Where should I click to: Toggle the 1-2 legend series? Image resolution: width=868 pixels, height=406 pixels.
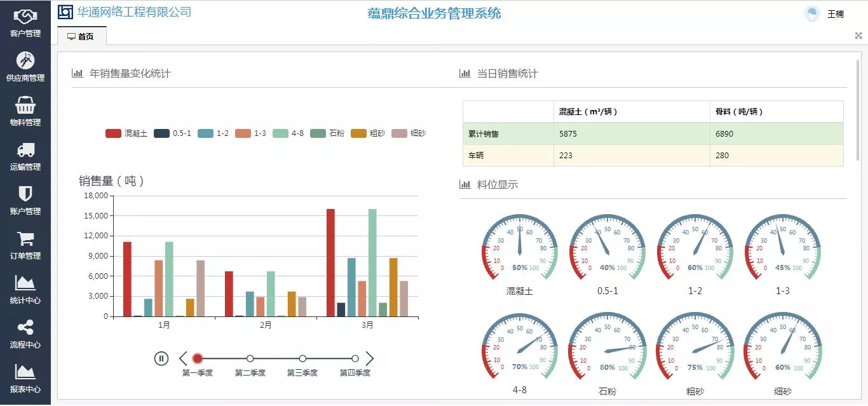214,133
